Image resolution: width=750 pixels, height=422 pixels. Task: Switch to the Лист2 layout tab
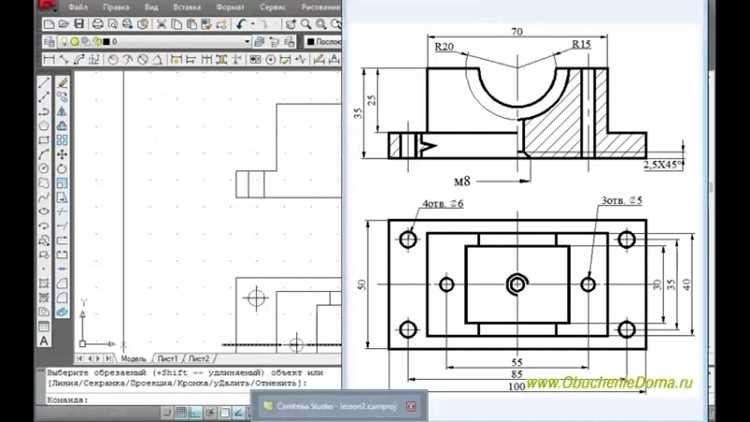pos(199,358)
